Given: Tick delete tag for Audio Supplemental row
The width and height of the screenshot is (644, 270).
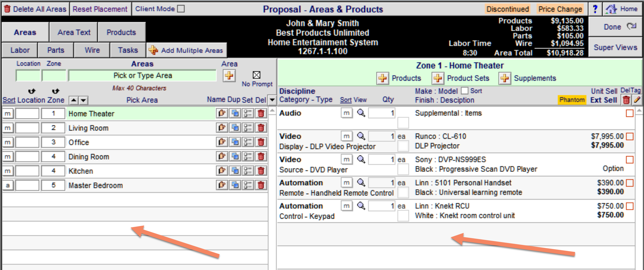Looking at the screenshot, I should (x=630, y=113).
